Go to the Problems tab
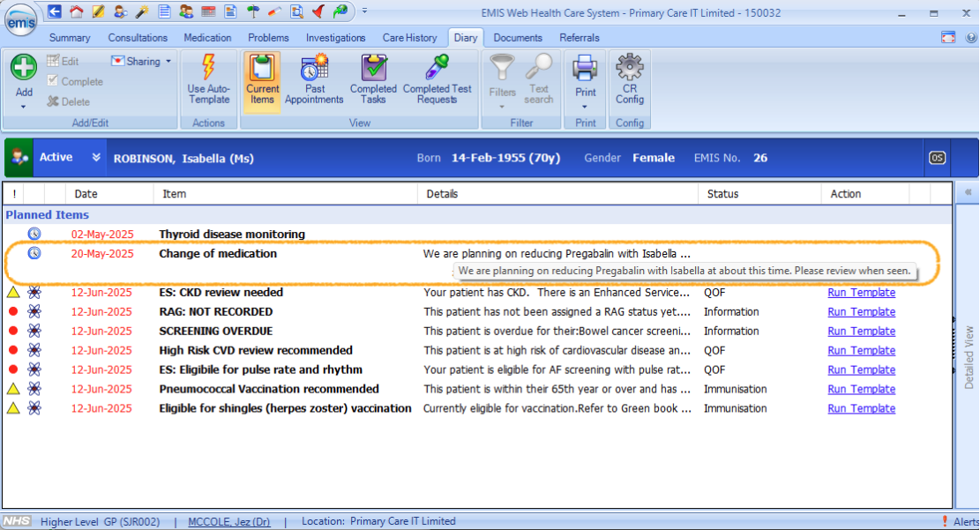This screenshot has width=980, height=530. [x=268, y=38]
